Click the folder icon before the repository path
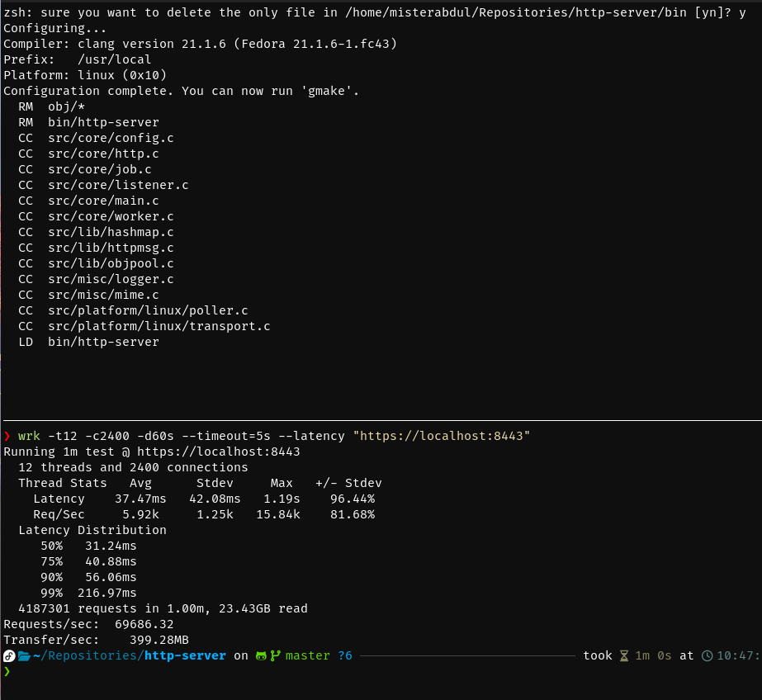 (x=22, y=655)
